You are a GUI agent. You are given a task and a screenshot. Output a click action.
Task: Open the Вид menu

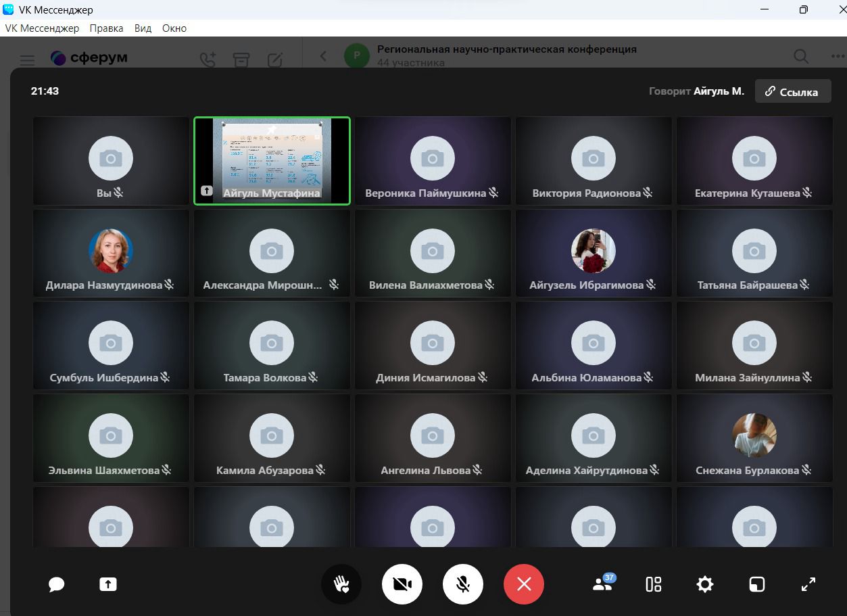143,28
